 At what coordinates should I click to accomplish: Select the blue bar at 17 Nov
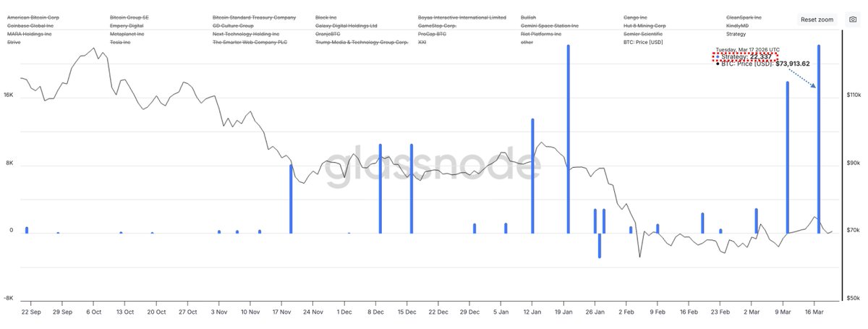pos(291,199)
